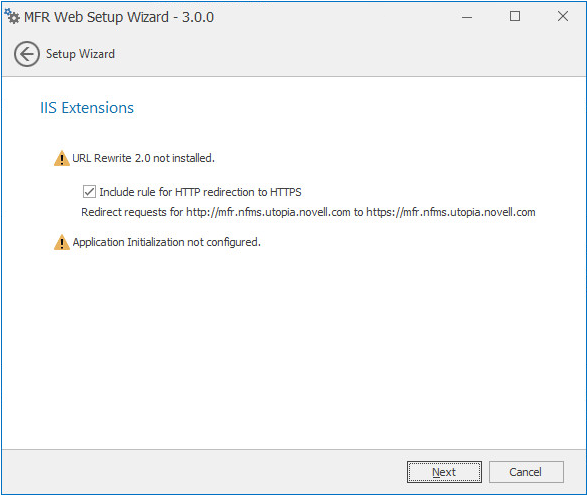
Task: Click 'Application Initialization not configured' text
Action: click(166, 242)
